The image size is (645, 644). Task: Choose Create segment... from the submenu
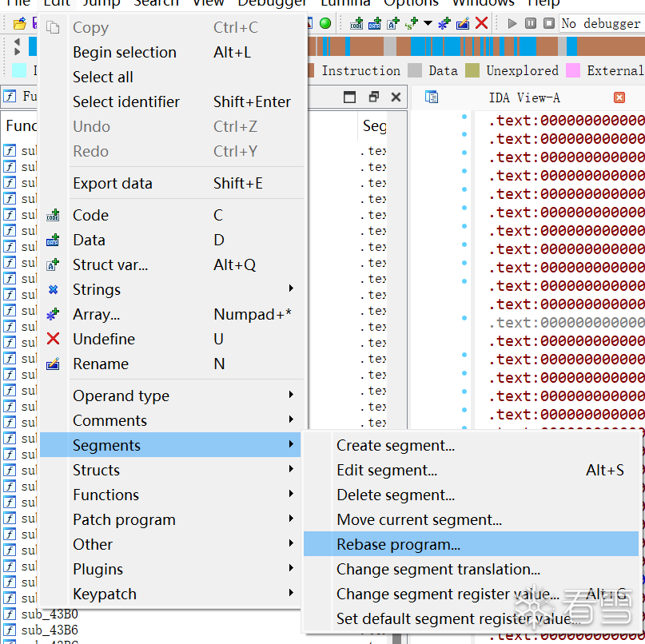pyautogui.click(x=471, y=445)
